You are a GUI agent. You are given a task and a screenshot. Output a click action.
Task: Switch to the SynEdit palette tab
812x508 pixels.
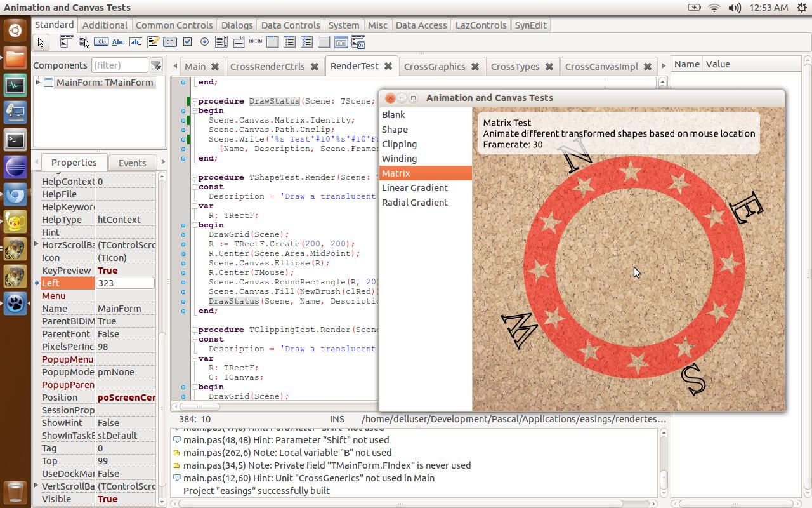point(530,25)
